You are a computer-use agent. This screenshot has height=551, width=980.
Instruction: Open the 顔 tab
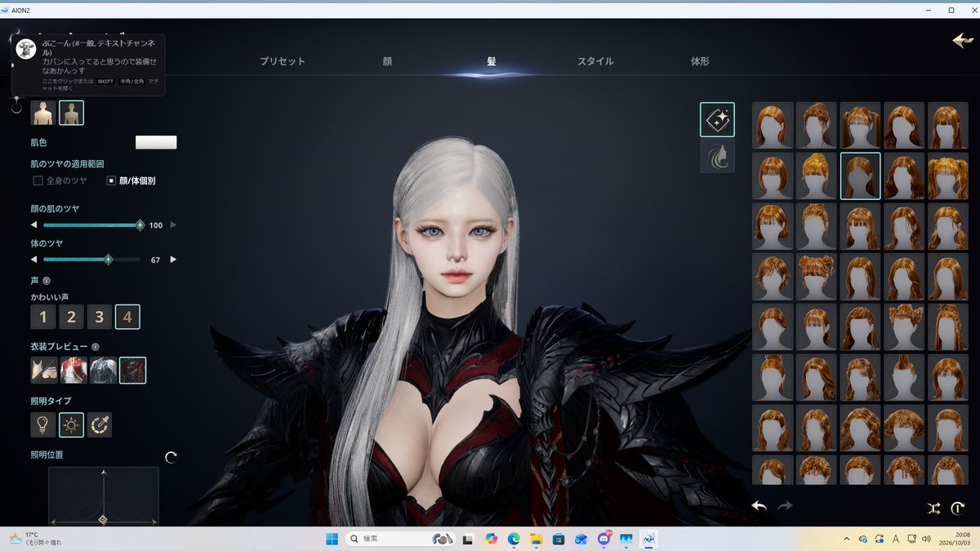(x=387, y=61)
